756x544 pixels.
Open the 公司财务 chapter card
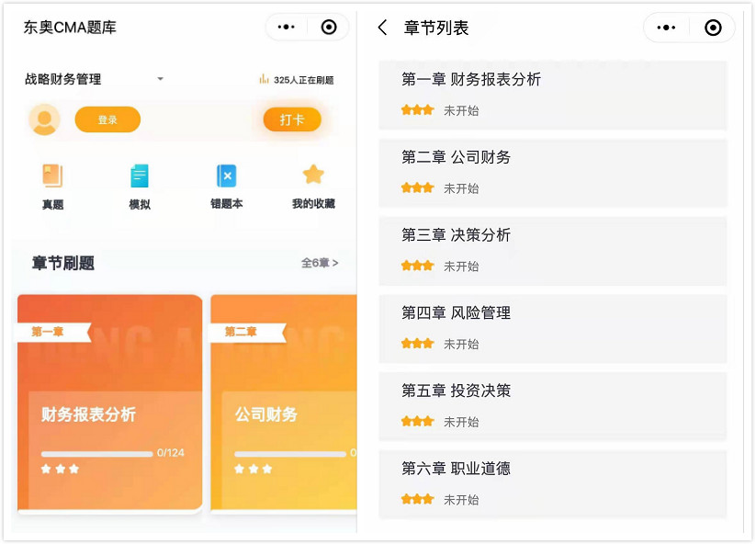(x=283, y=404)
